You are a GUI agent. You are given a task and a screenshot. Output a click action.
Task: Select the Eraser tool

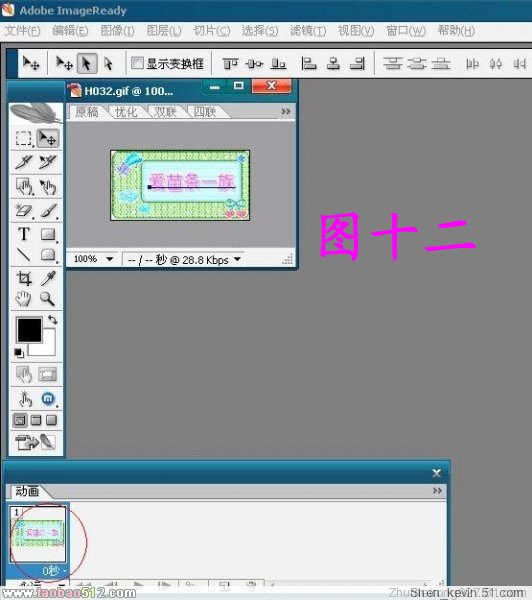pyautogui.click(x=24, y=210)
